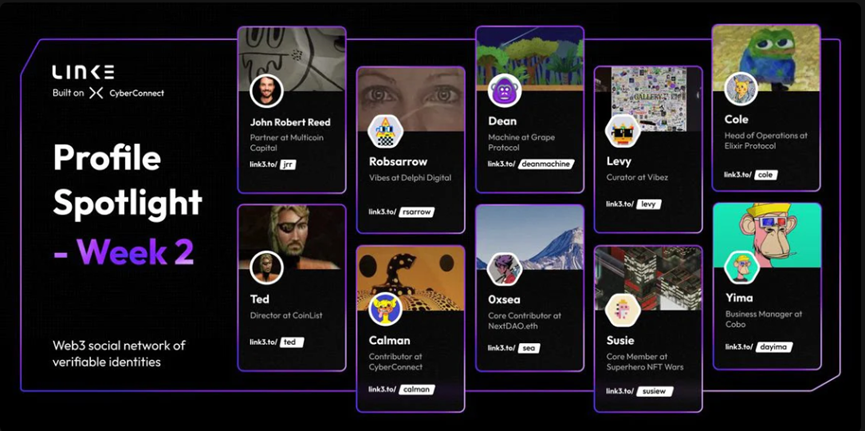Click Ted's eyepatch avatar icon
865x431 pixels.
[266, 268]
